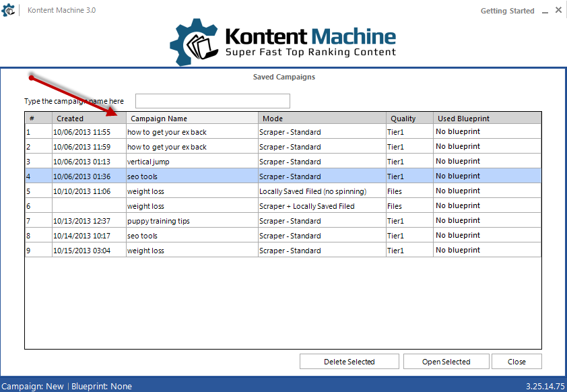Click the Close button below the table
Viewport: 567px width, 392px height.
pyautogui.click(x=516, y=362)
